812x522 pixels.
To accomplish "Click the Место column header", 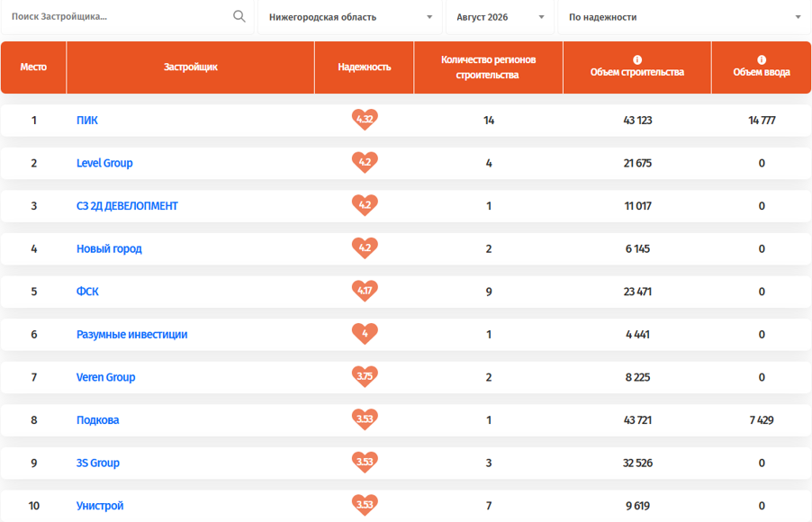I will 33,67.
